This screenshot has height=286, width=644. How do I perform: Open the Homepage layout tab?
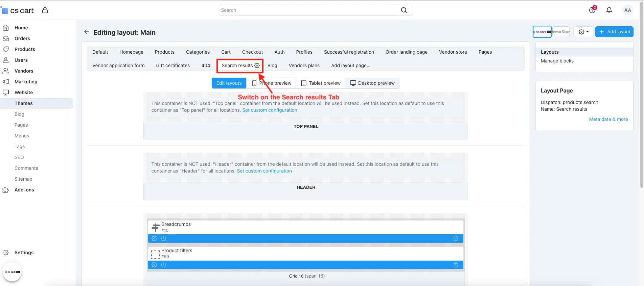coord(131,52)
